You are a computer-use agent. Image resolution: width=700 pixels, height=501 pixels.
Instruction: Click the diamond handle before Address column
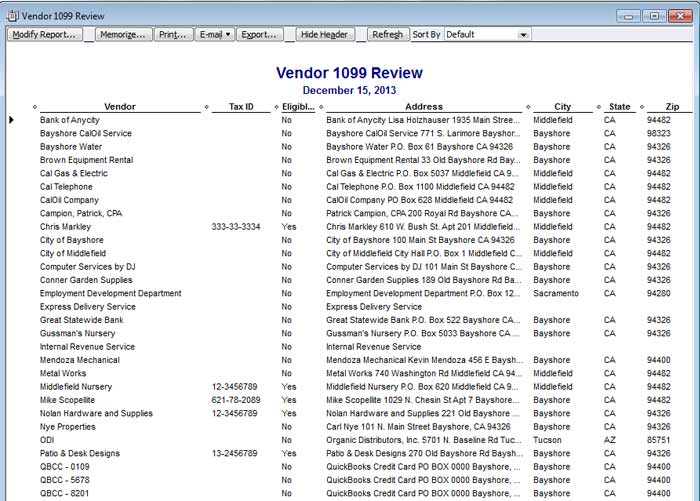[x=321, y=107]
